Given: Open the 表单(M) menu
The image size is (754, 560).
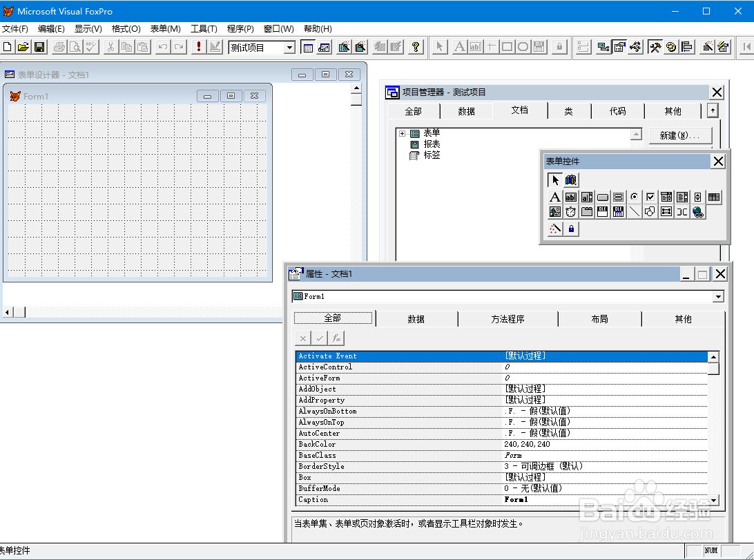Looking at the screenshot, I should [x=166, y=29].
